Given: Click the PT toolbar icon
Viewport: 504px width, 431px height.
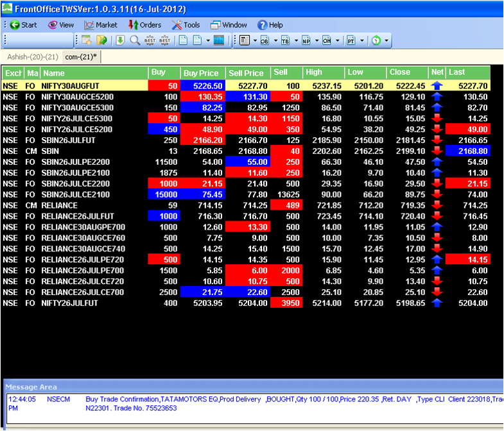Looking at the screenshot, I should 351,40.
